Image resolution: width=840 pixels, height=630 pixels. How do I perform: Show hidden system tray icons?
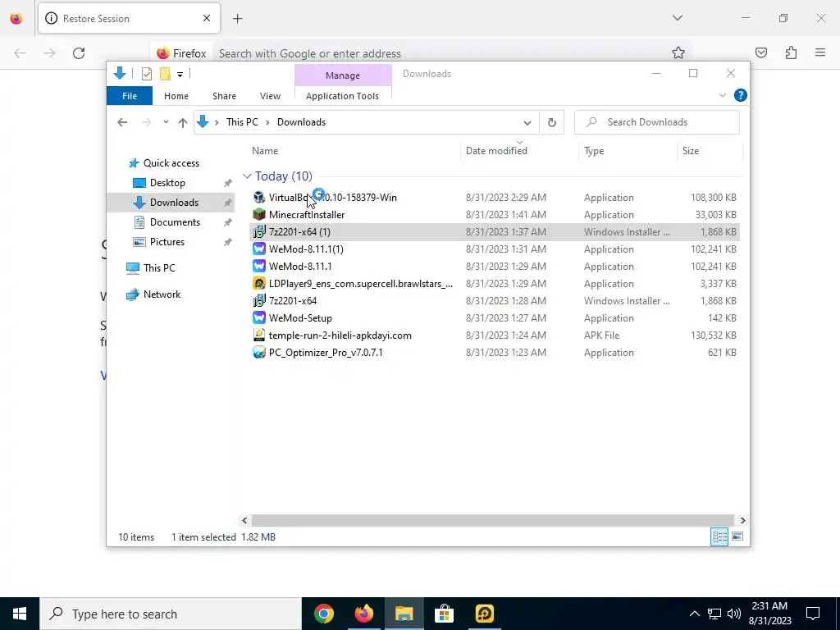[x=694, y=614]
